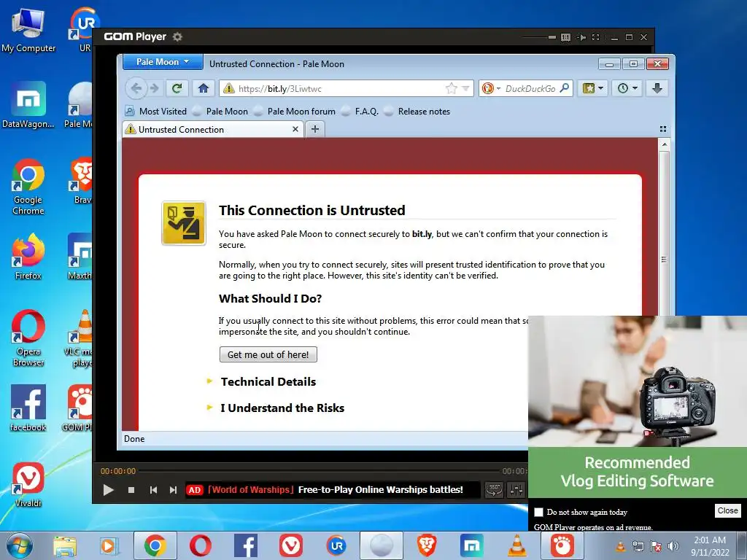The height and width of the screenshot is (560, 747).
Task: Pin GOM Player always on top
Action: click(581, 37)
